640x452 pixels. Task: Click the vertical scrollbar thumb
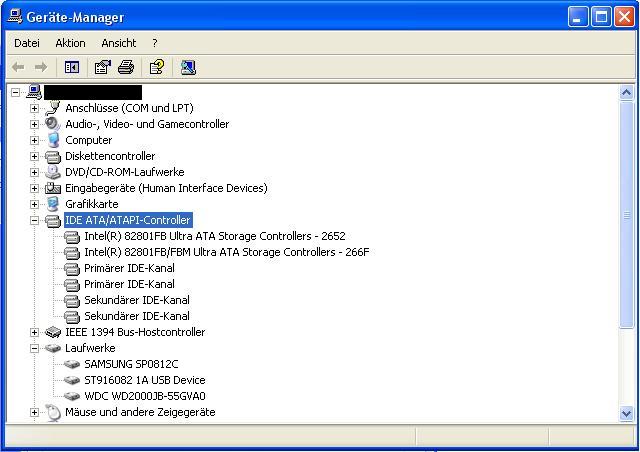[x=626, y=214]
